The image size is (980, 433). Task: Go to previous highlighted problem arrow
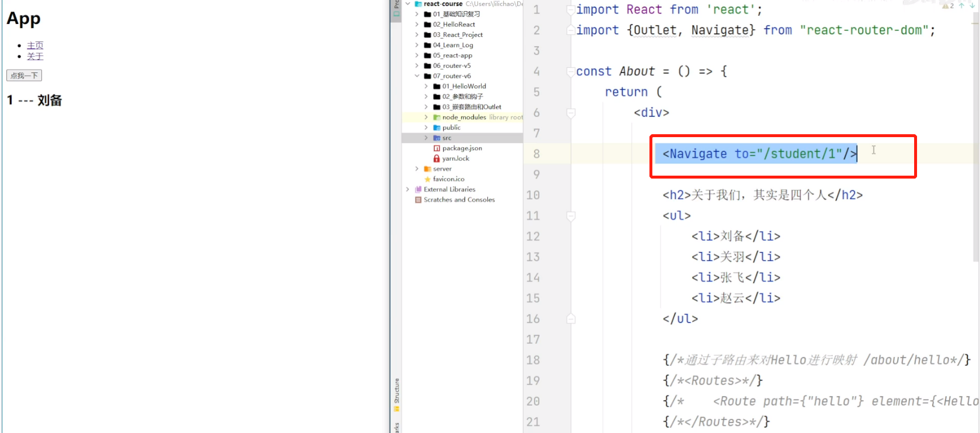(x=961, y=6)
